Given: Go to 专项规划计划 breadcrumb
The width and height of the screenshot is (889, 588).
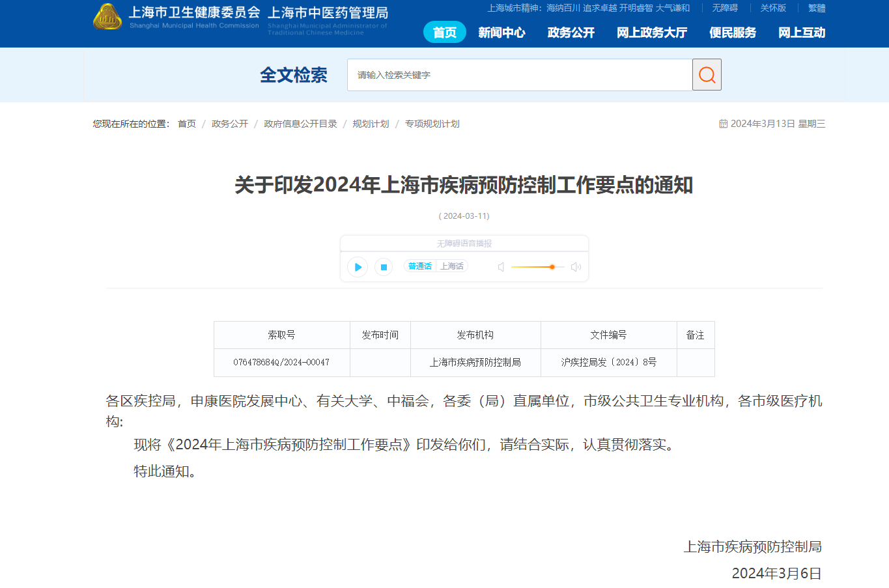Looking at the screenshot, I should pyautogui.click(x=432, y=124).
